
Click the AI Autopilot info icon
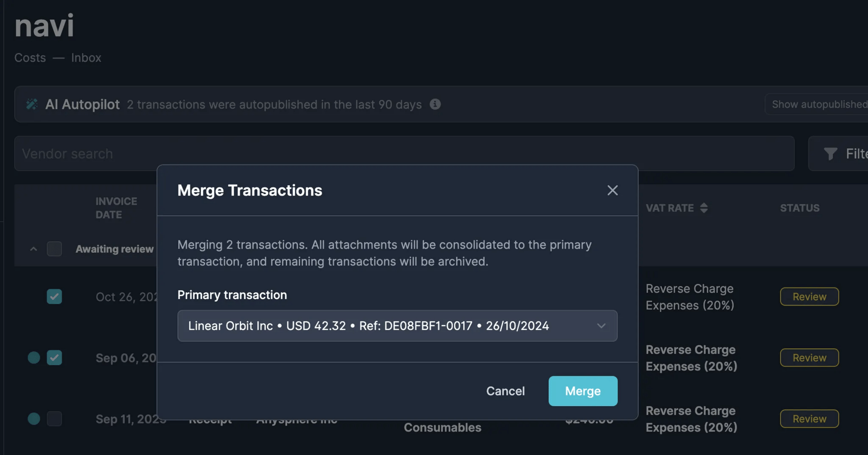coord(435,104)
